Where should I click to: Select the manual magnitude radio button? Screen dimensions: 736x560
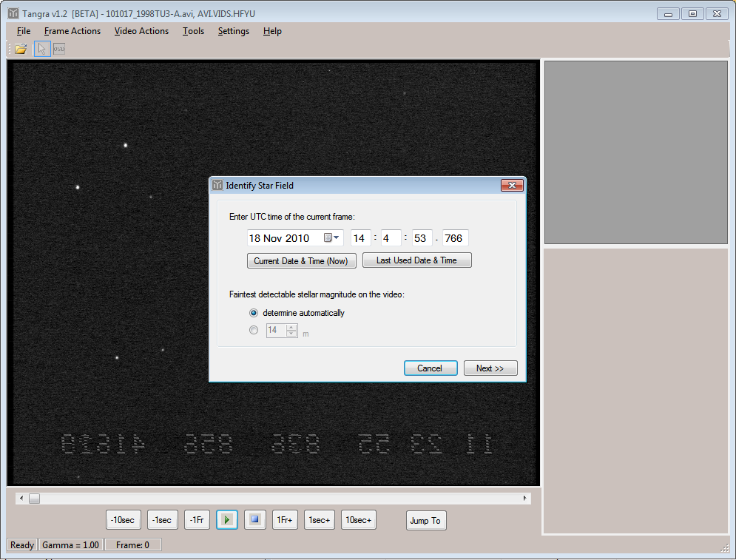tap(254, 331)
